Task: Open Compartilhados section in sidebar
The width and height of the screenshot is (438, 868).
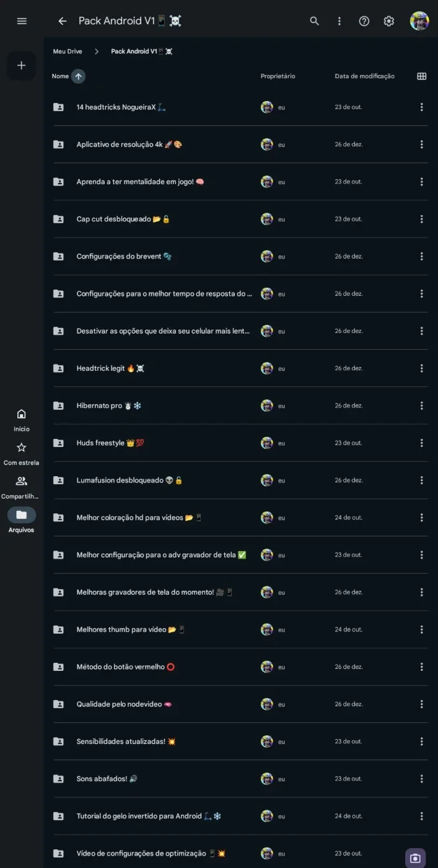Action: click(x=21, y=487)
